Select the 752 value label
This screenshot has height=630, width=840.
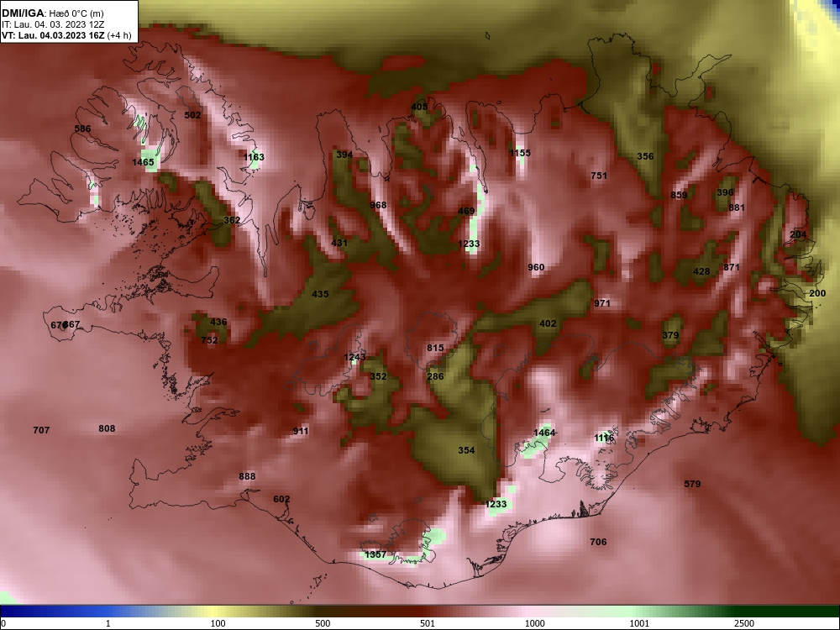209,341
